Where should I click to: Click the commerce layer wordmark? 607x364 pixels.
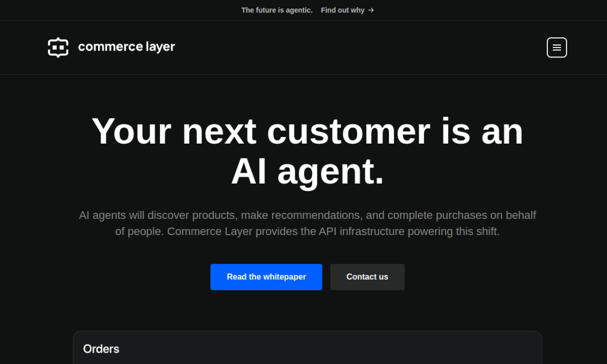[126, 47]
